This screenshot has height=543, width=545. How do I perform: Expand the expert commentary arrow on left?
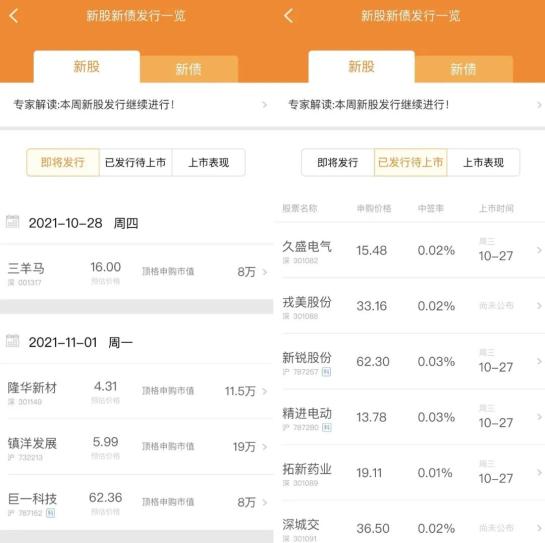pos(265,105)
